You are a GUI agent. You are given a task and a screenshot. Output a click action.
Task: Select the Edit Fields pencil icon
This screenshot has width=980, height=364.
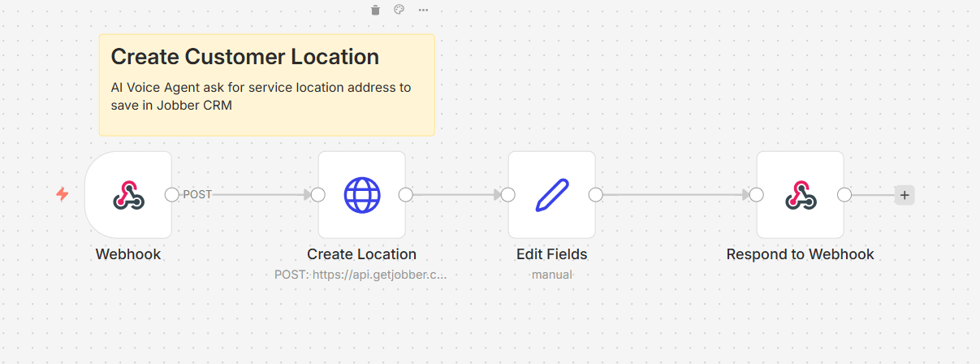[x=552, y=195]
